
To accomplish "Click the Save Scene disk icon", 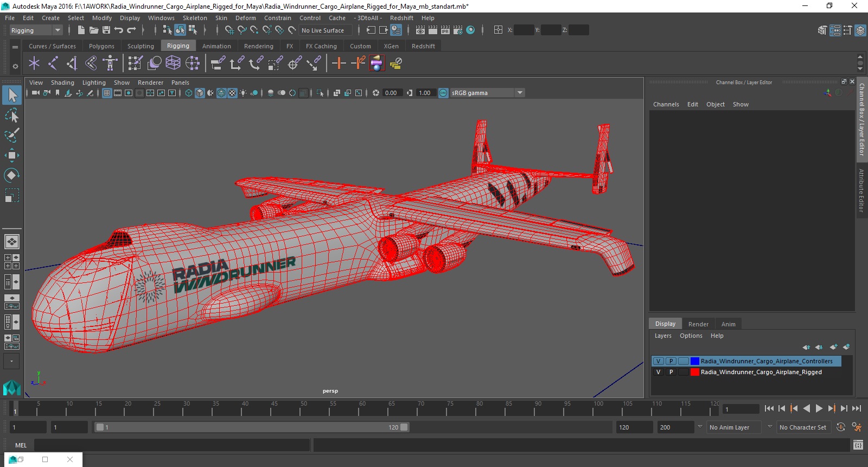I will click(106, 30).
